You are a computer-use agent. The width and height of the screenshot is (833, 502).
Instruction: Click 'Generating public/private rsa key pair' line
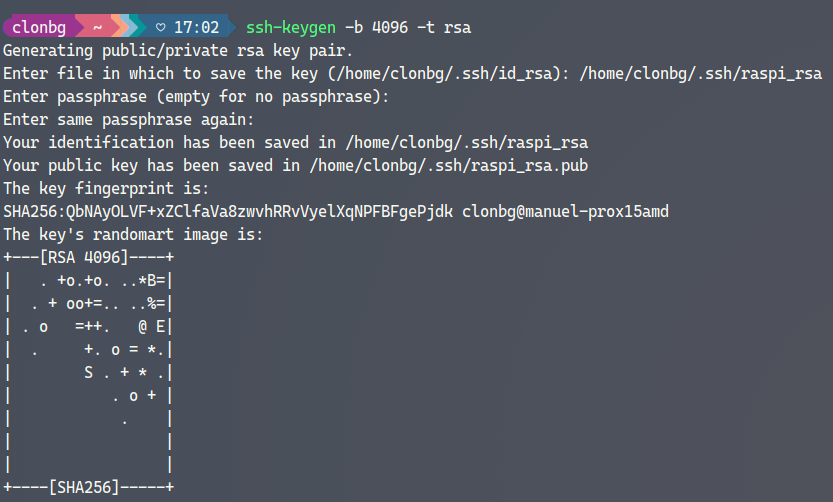(178, 50)
